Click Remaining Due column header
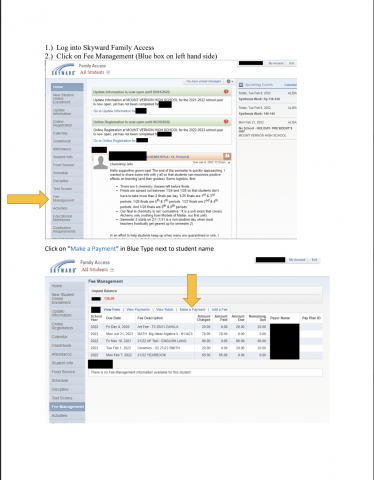Viewport: 374px width, 480px height. (258, 318)
